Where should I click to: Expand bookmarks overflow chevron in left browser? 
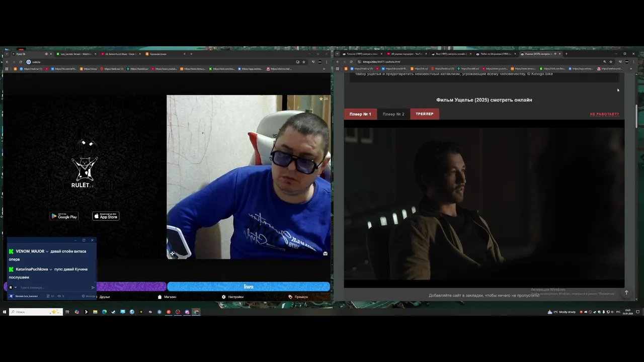(x=324, y=69)
